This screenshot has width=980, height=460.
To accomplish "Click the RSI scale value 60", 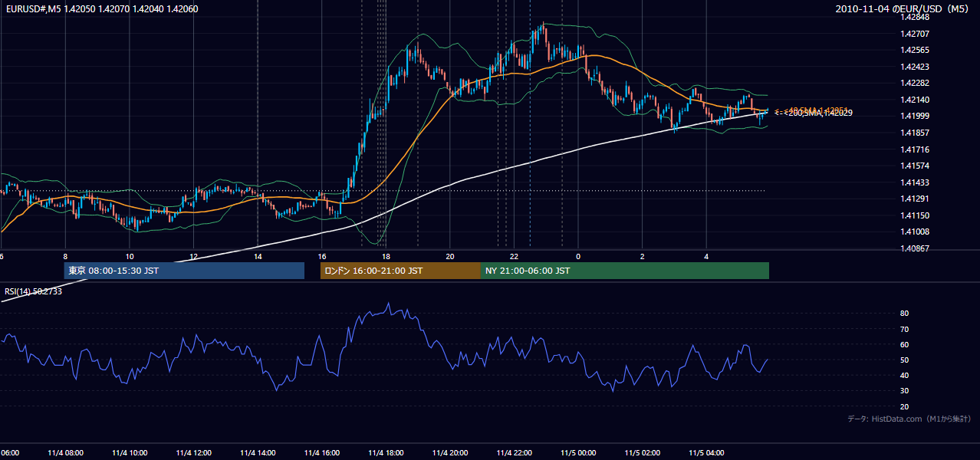I will click(x=905, y=344).
